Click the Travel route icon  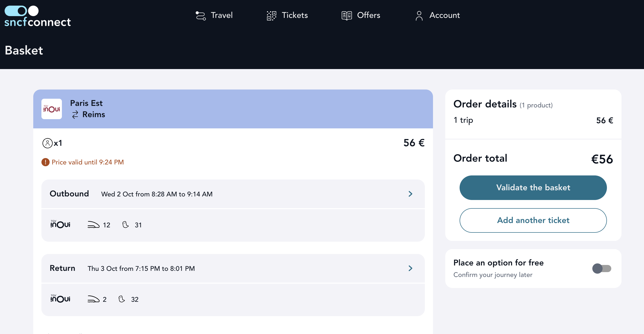[x=201, y=16]
